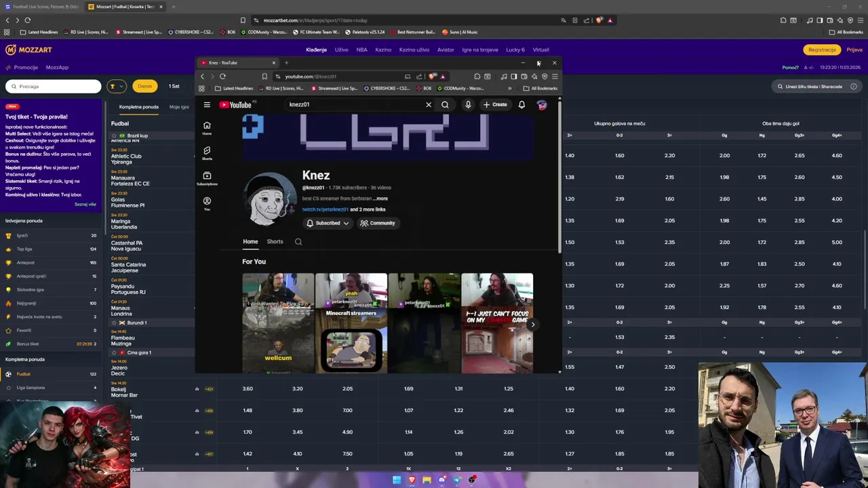Click Saznaj više link in promo box
This screenshot has width=868, height=488.
(85, 204)
